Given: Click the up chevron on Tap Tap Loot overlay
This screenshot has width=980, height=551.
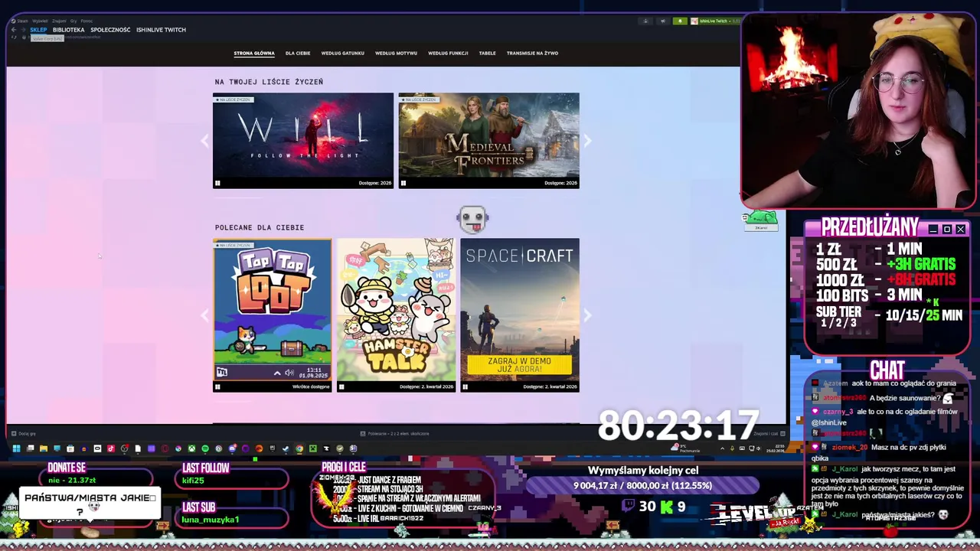Looking at the screenshot, I should [x=277, y=373].
